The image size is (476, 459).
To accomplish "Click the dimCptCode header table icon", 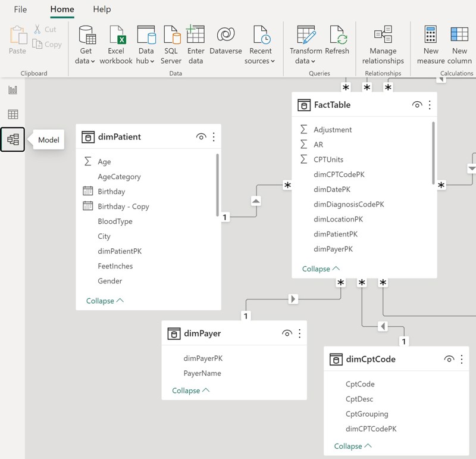I will (x=336, y=360).
